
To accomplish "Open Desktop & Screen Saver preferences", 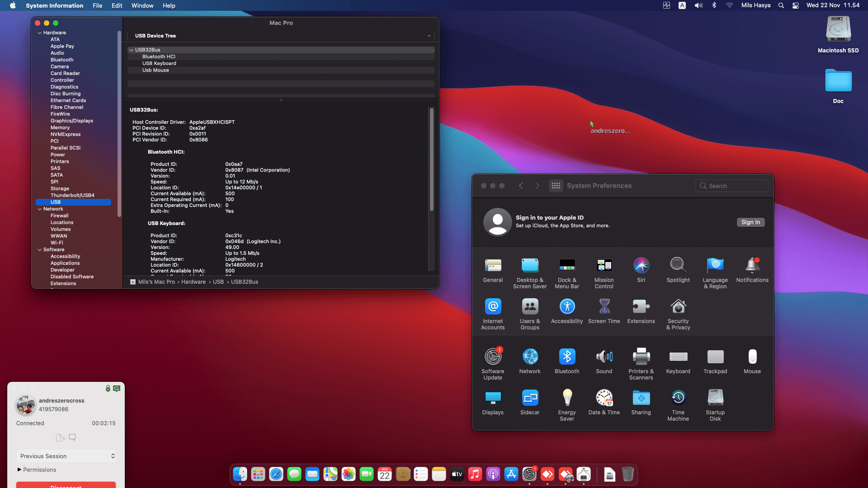I will (x=530, y=273).
